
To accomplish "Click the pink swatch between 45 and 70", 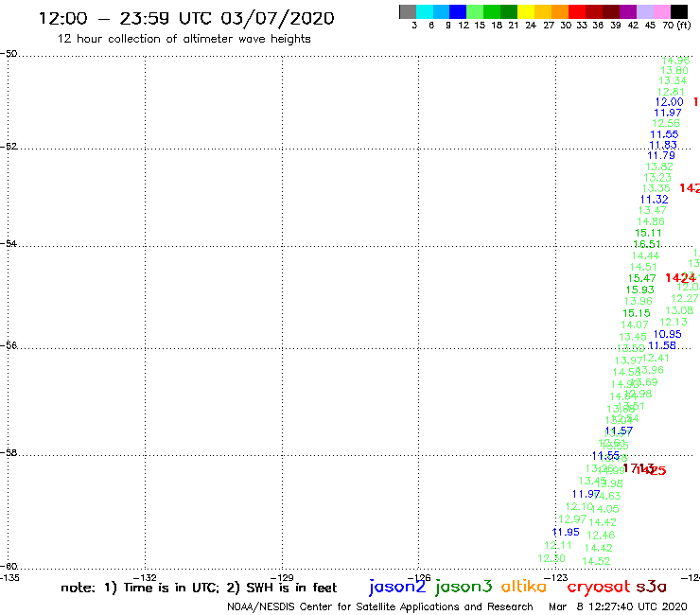I will pyautogui.click(x=662, y=11).
